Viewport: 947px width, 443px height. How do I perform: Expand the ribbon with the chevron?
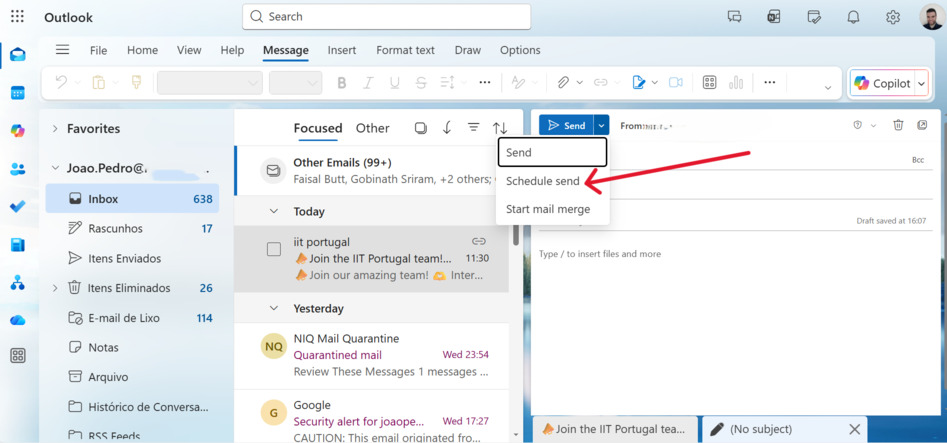827,88
